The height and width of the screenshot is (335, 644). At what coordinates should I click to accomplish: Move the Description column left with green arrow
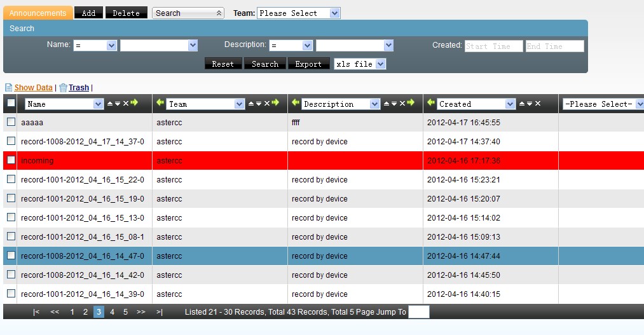[x=296, y=103]
